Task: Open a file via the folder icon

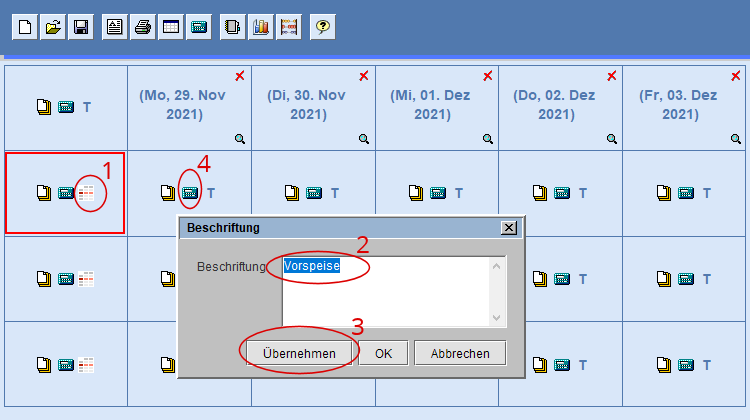Action: pyautogui.click(x=52, y=27)
